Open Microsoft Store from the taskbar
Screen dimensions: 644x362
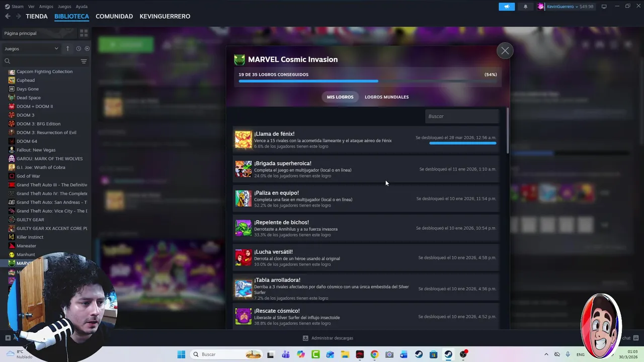pyautogui.click(x=434, y=354)
